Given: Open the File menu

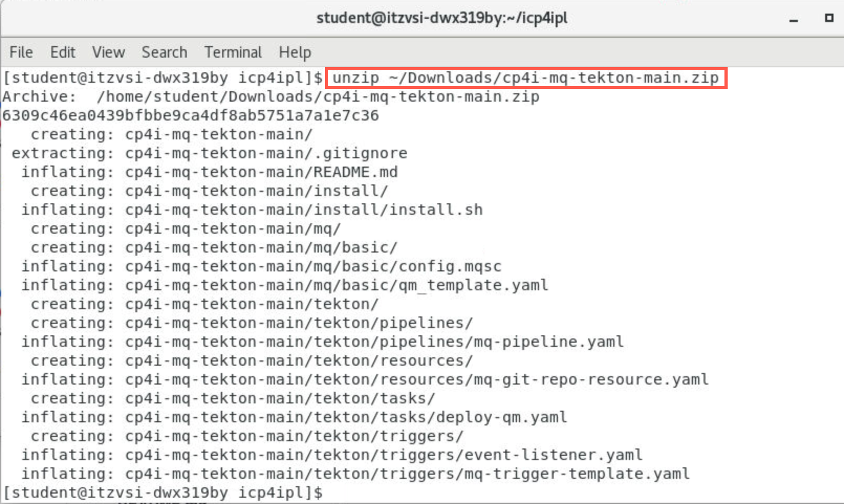Looking at the screenshot, I should pos(21,52).
